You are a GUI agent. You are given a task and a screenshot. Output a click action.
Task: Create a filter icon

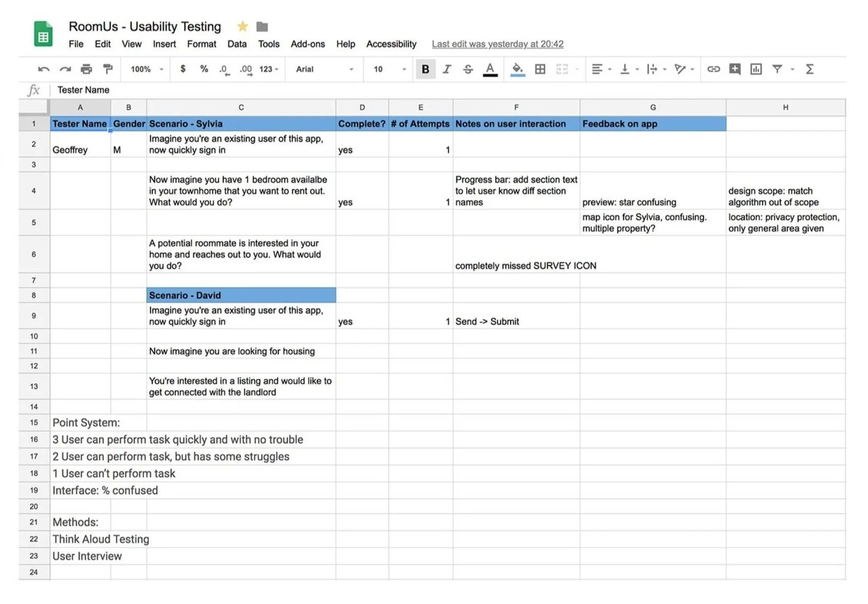777,69
